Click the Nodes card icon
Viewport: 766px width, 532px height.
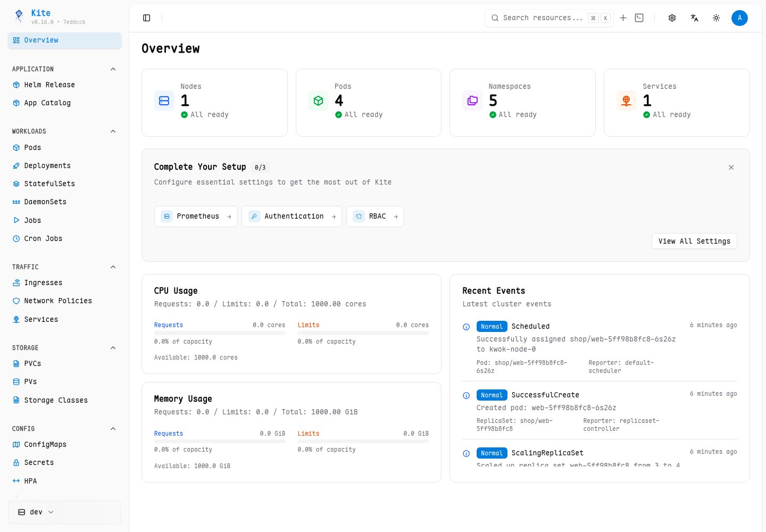point(164,101)
